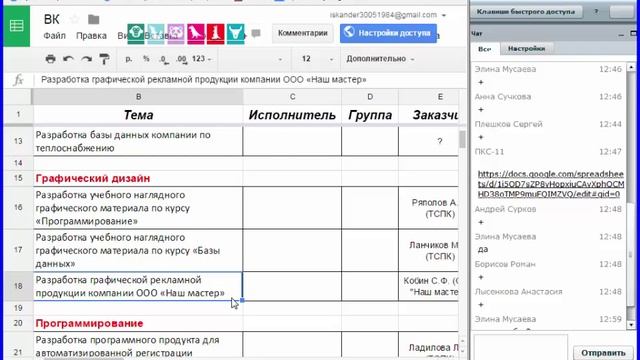Viewport: 640px width, 360px height.
Task: Select column D header
Action: 370,97
